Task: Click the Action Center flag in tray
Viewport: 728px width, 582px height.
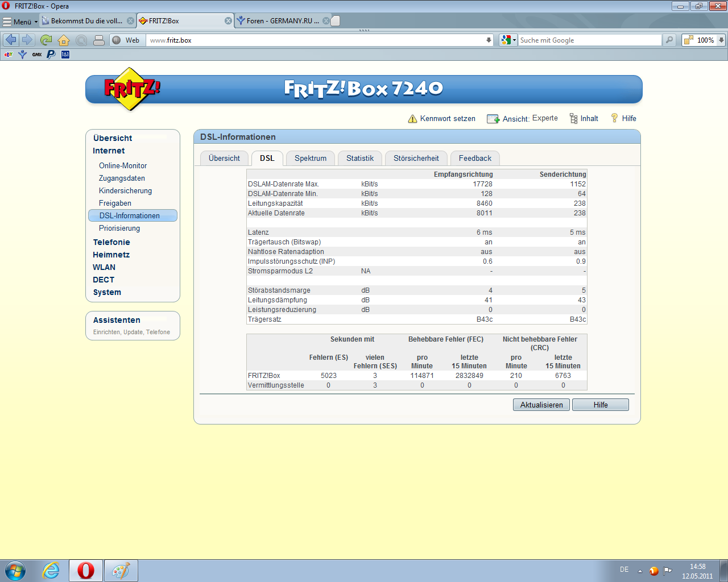Action: coord(668,571)
